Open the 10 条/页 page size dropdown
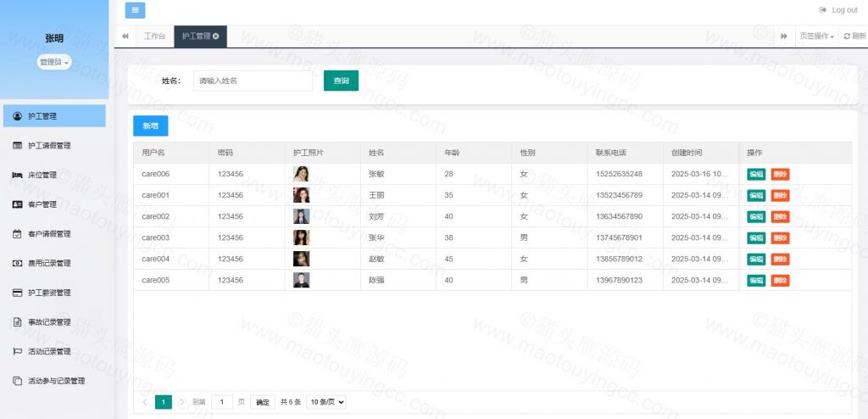This screenshot has height=419, width=868. click(326, 402)
